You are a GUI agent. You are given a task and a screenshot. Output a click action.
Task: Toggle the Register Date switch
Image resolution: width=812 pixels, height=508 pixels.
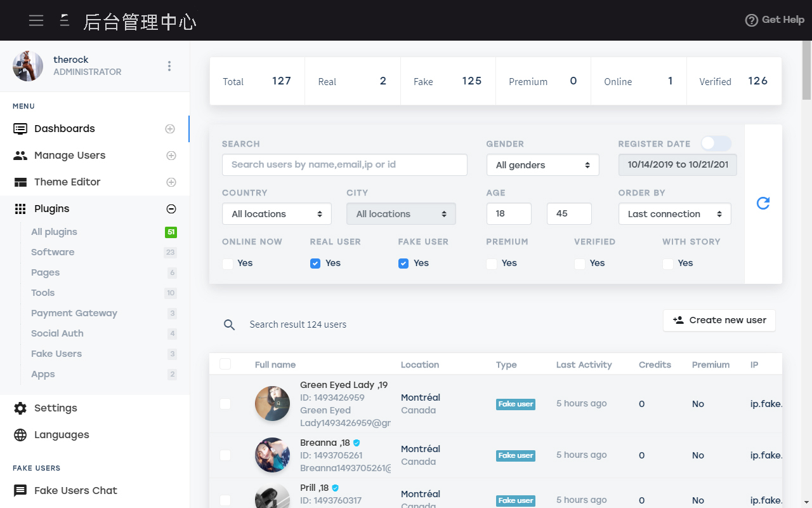(x=716, y=144)
